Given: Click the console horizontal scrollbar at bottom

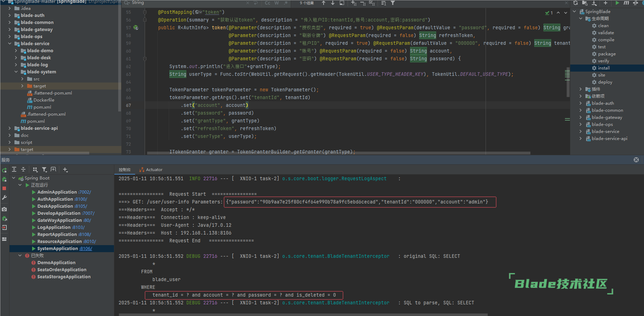Looking at the screenshot, I should coord(303,315).
